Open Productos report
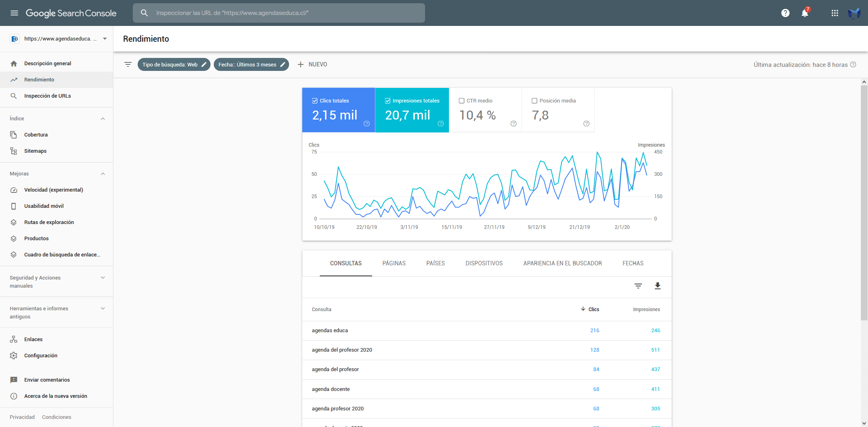This screenshot has width=868, height=427. click(56, 238)
